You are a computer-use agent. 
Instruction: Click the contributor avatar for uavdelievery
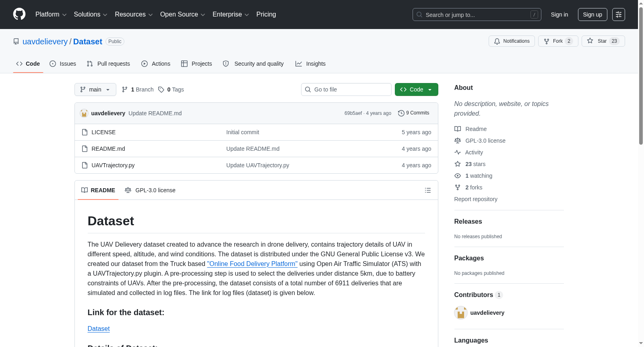pyautogui.click(x=461, y=313)
